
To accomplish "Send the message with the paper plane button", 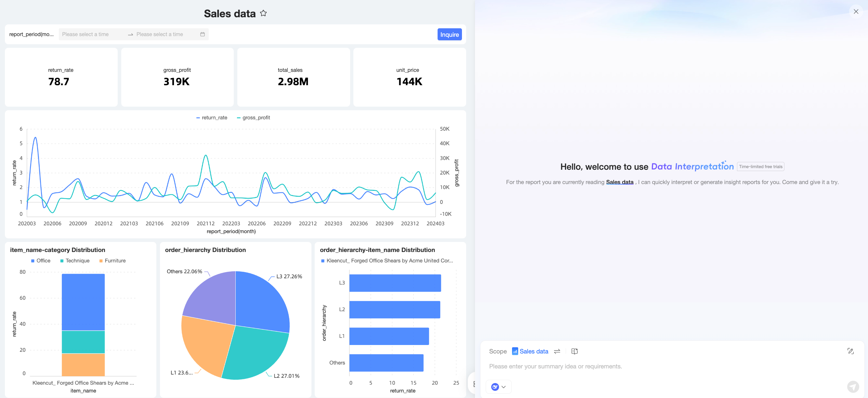I will pyautogui.click(x=853, y=387).
